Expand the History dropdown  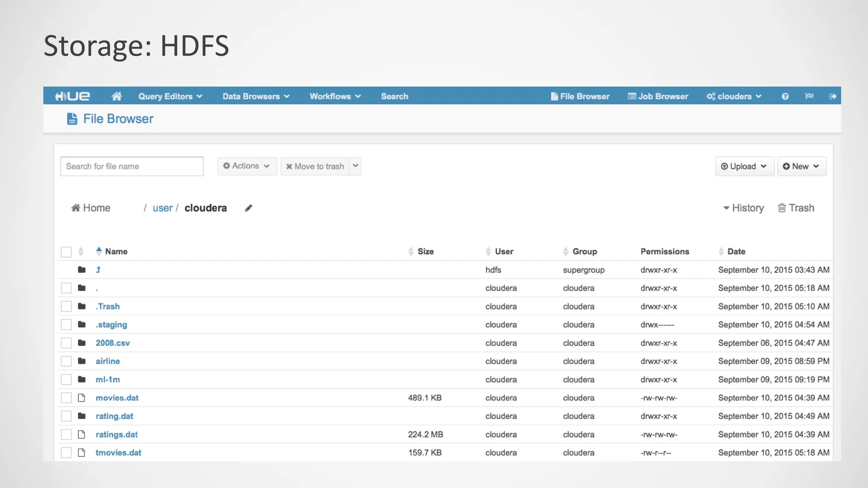click(743, 208)
